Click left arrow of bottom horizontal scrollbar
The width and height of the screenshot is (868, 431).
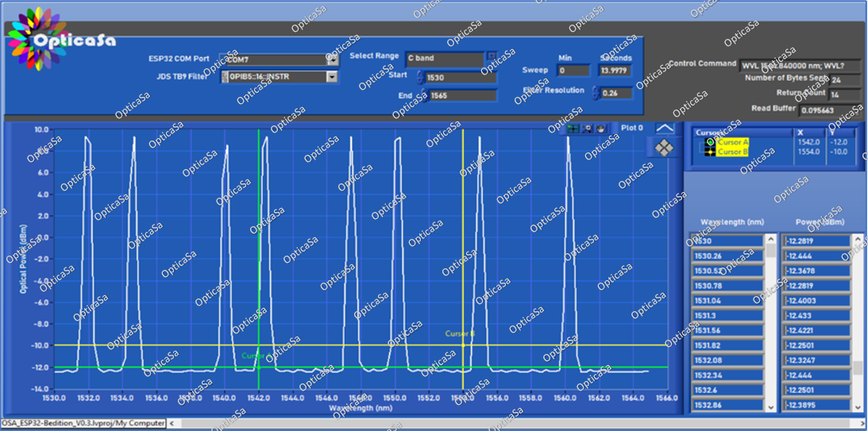171,423
